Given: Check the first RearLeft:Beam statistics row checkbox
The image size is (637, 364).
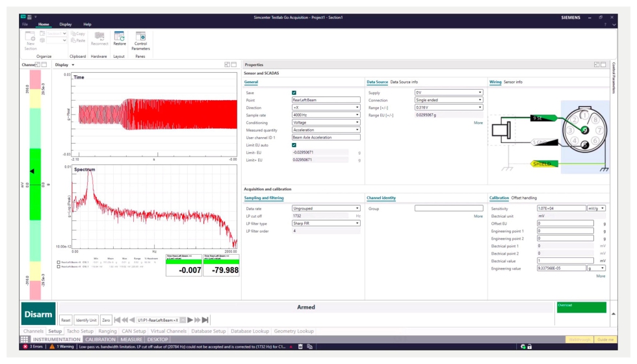Looking at the screenshot, I should point(58,263).
